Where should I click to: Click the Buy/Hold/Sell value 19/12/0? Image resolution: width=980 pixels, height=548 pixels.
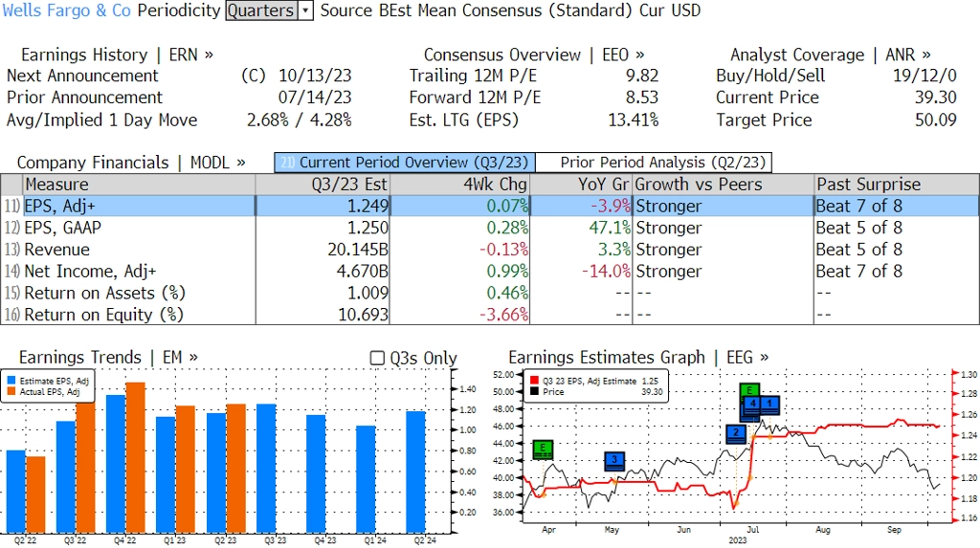point(924,77)
